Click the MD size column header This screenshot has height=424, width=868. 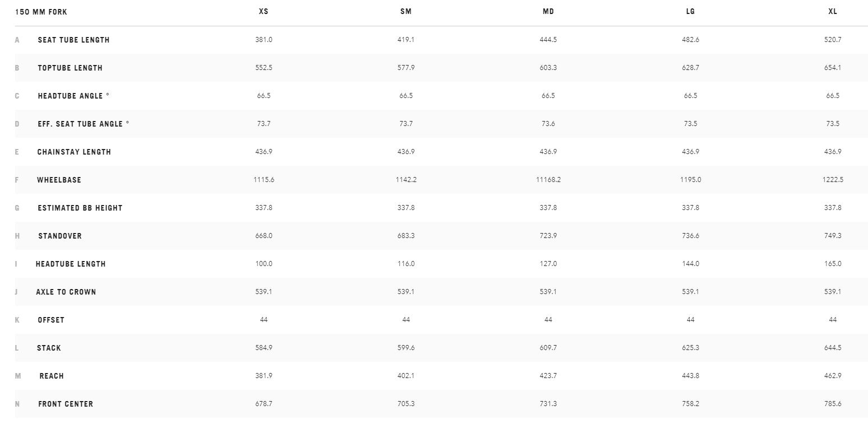(548, 12)
